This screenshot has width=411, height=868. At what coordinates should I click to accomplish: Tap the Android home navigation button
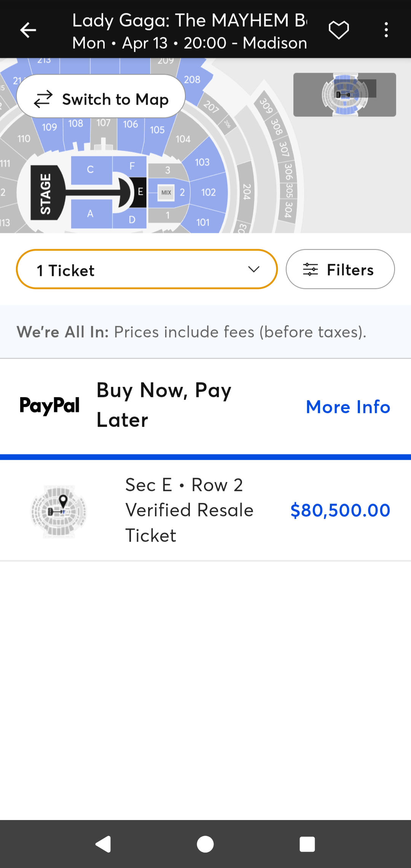click(205, 844)
